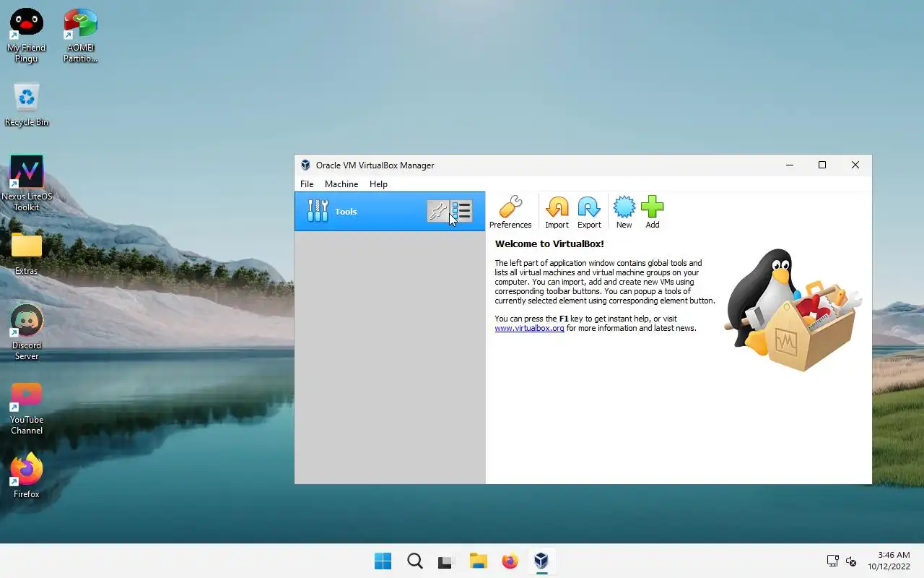Image resolution: width=924 pixels, height=578 pixels.
Task: Open taskbar Search
Action: click(414, 561)
